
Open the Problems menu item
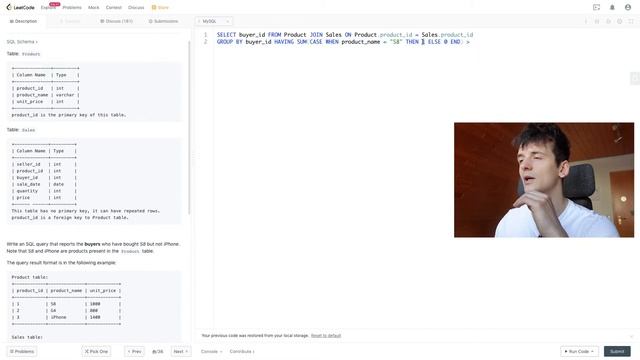point(72,7)
